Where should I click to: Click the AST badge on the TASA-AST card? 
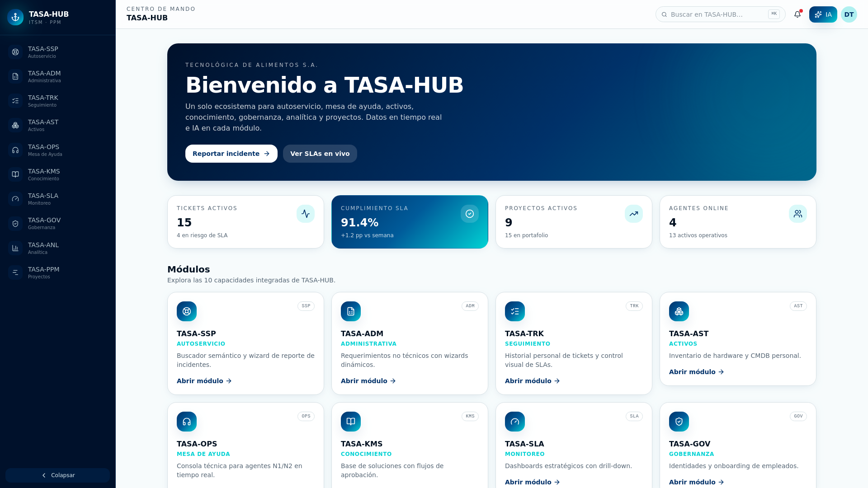point(798,306)
